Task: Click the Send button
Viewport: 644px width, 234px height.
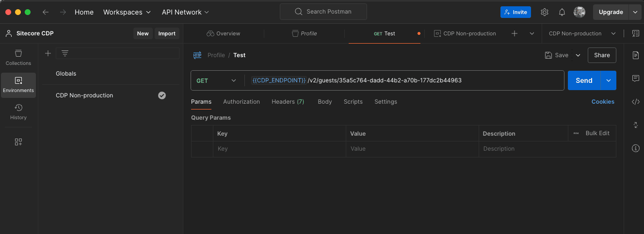Action: pyautogui.click(x=584, y=80)
